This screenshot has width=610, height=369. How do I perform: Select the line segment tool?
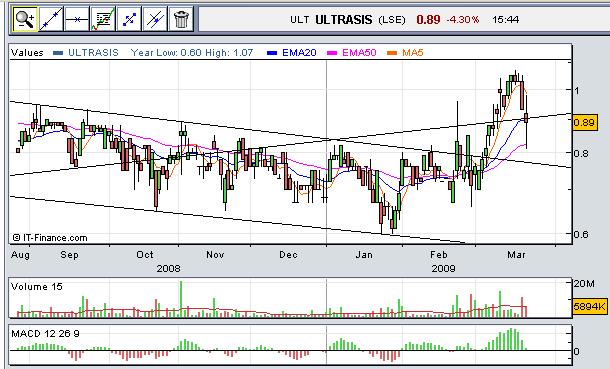129,19
